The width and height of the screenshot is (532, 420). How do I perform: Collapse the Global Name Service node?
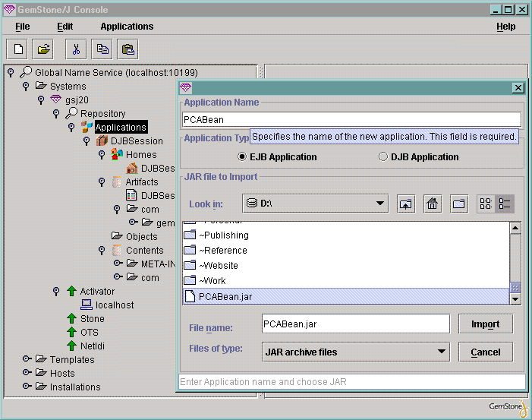tap(11, 72)
